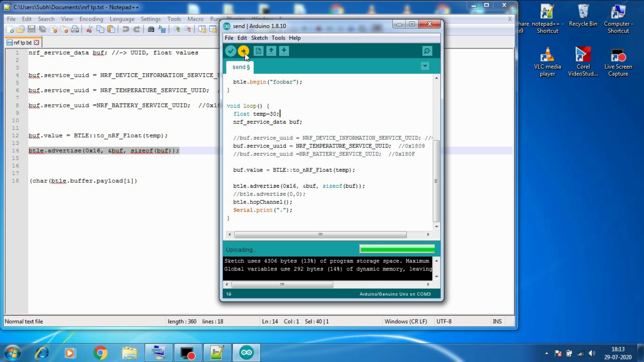Click the Arduino Upload arrow button

pyautogui.click(x=244, y=51)
